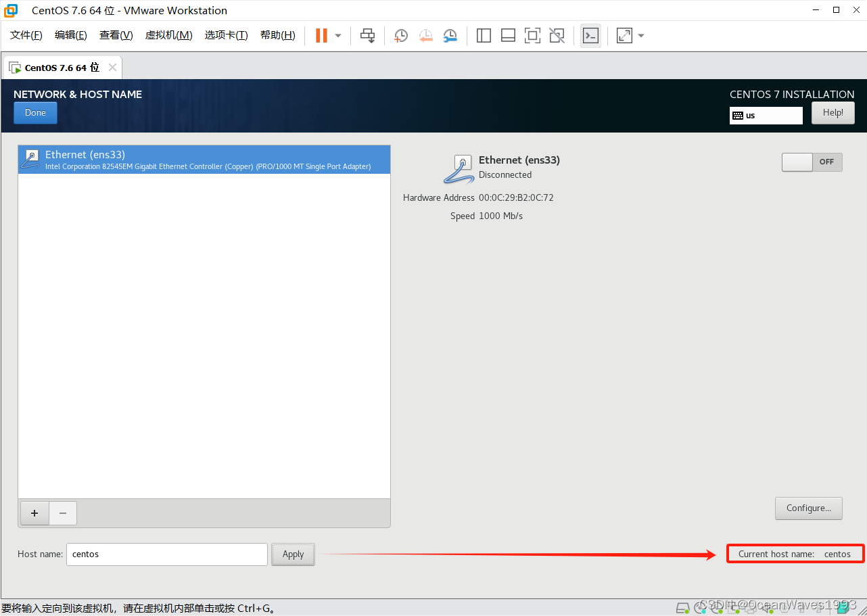
Task: Send Ctrl+Alt+Del to the virtual machine
Action: (367, 36)
